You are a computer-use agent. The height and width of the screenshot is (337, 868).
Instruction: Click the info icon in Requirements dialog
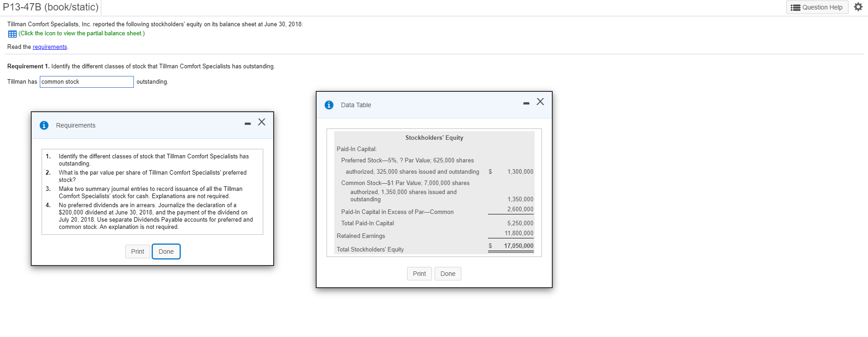44,125
